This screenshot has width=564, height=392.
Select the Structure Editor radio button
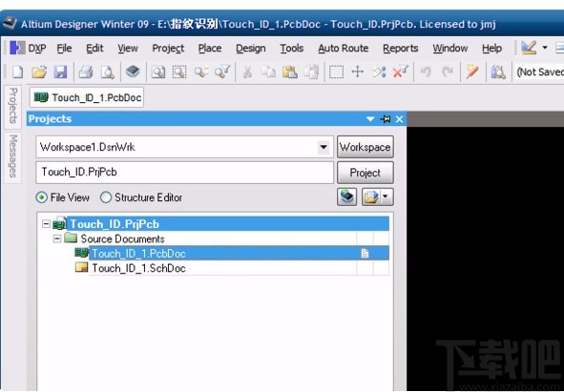pos(106,197)
